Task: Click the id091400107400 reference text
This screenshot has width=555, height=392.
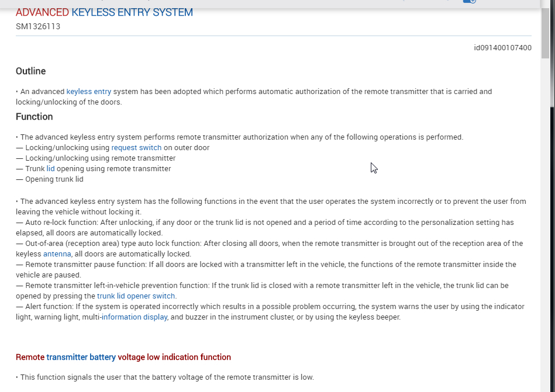Action: pos(502,48)
